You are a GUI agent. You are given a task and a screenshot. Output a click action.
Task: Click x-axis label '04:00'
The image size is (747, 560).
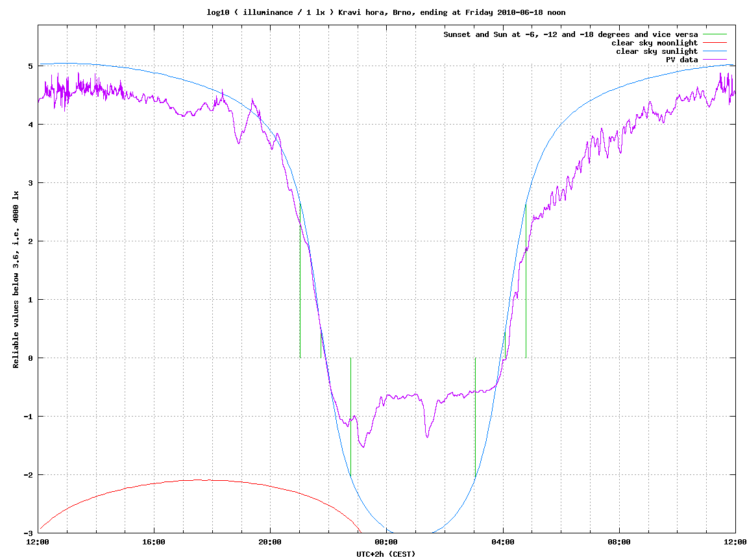(x=503, y=542)
